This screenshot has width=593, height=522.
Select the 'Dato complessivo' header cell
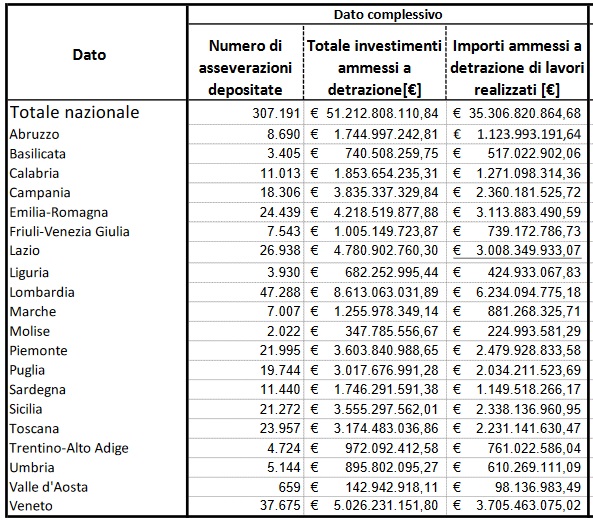pyautogui.click(x=388, y=15)
